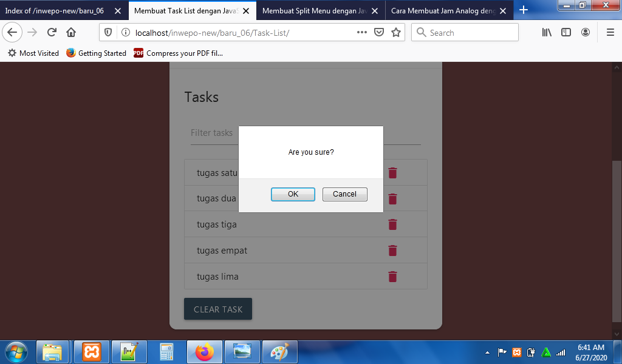
Task: Delete tugas dua via trash icon
Action: pos(392,199)
